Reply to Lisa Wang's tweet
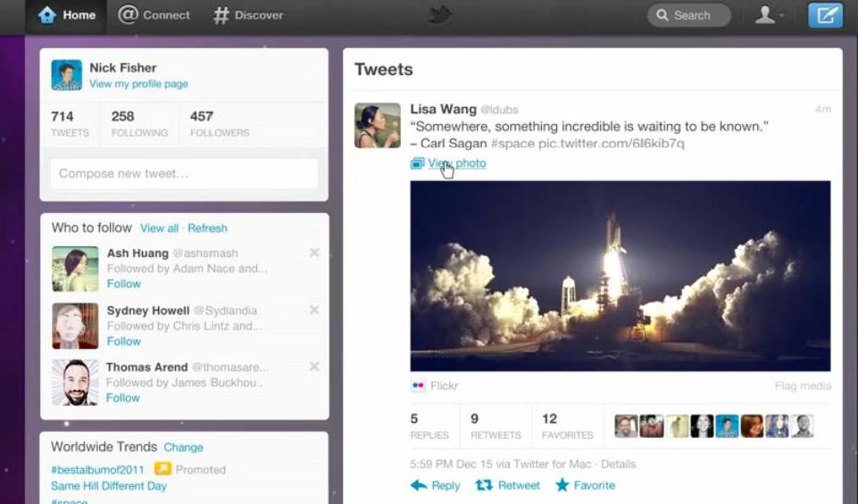 pos(436,485)
